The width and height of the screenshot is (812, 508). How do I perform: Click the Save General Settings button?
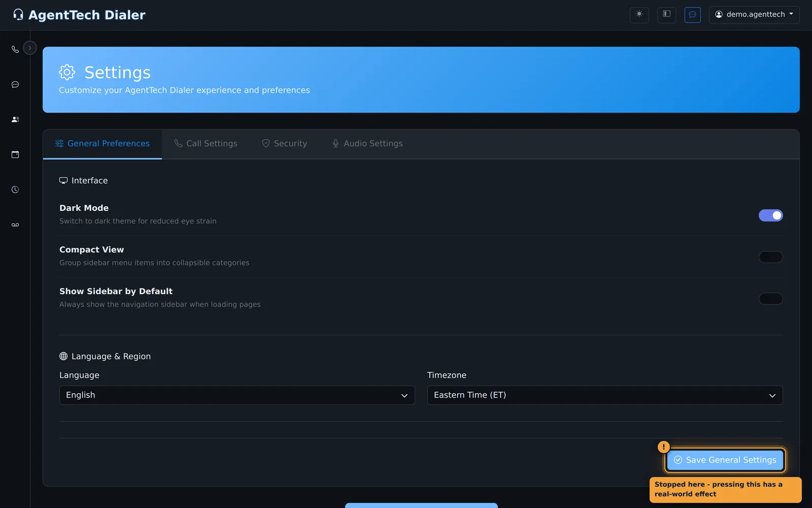pos(725,460)
